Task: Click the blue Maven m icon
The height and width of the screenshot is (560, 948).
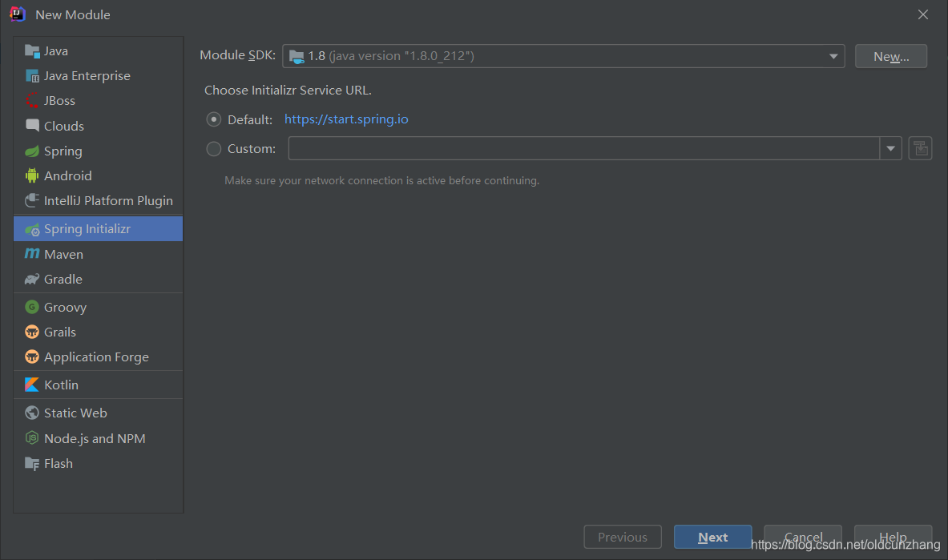Action: [32, 253]
